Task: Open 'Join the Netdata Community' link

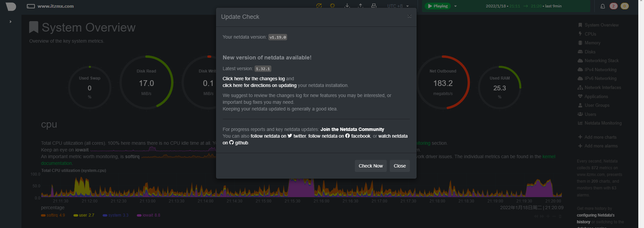Action: point(352,129)
